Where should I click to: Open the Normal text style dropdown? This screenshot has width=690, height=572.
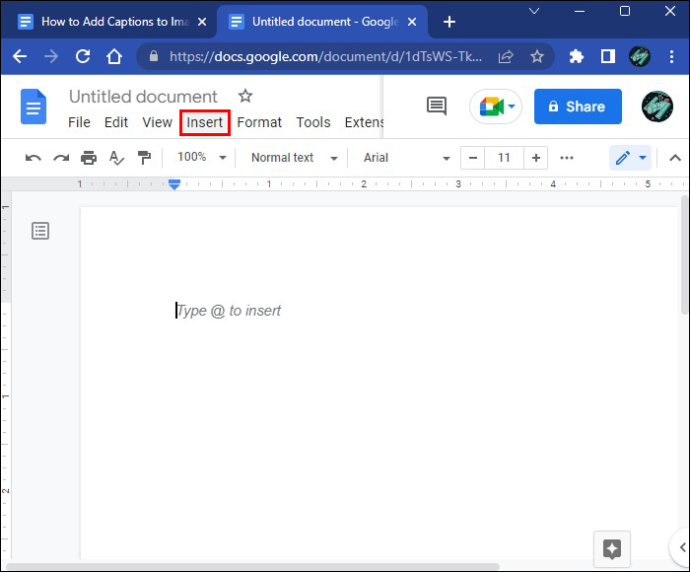point(294,158)
